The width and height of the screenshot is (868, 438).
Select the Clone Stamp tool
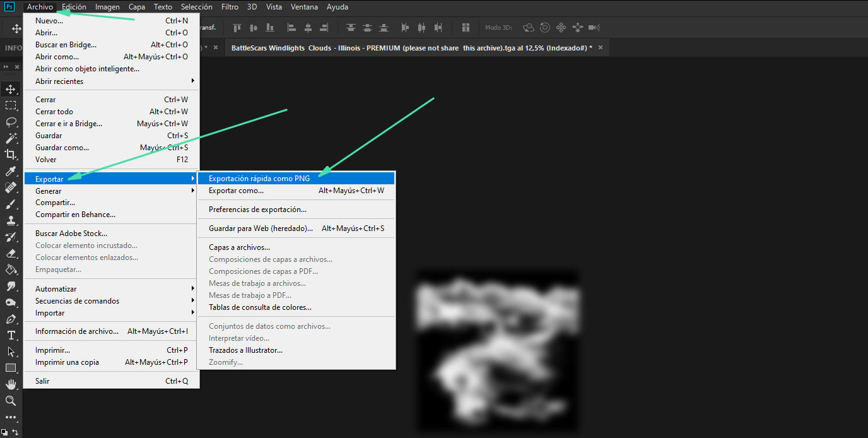(x=11, y=220)
